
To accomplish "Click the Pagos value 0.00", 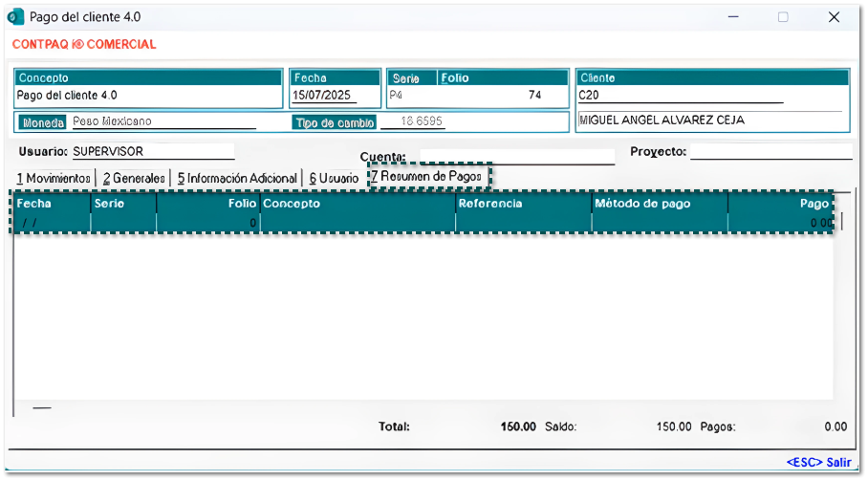I will click(835, 426).
